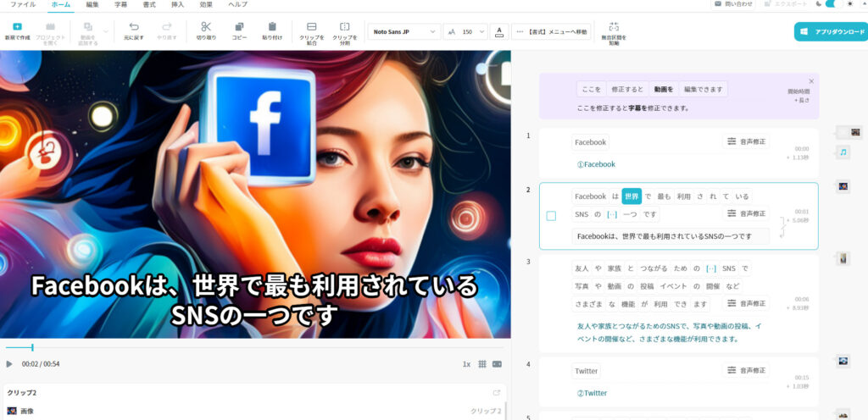Open the 字幕 tab

pyautogui.click(x=120, y=4)
